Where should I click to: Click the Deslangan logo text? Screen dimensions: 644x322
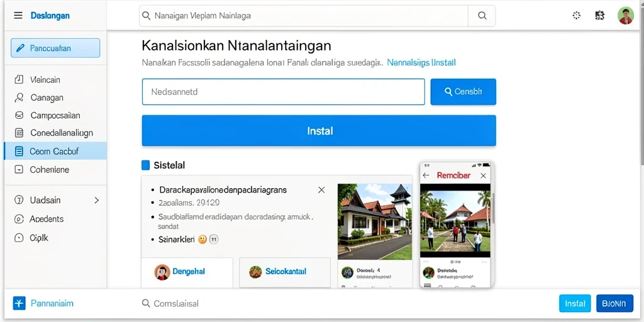(50, 16)
